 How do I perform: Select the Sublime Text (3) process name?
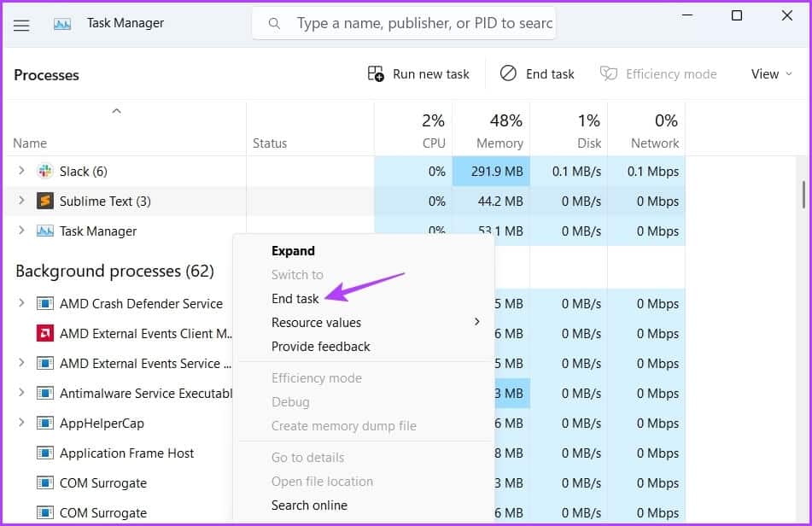point(105,202)
